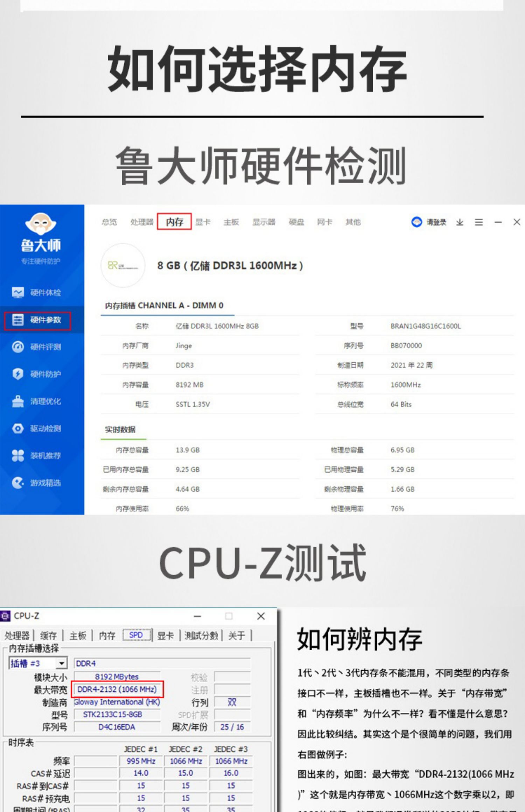Screen dimensions: 525x812
Task: Click the CPU-Z serial 'D4C16EDA'
Action: pyautogui.click(x=117, y=727)
